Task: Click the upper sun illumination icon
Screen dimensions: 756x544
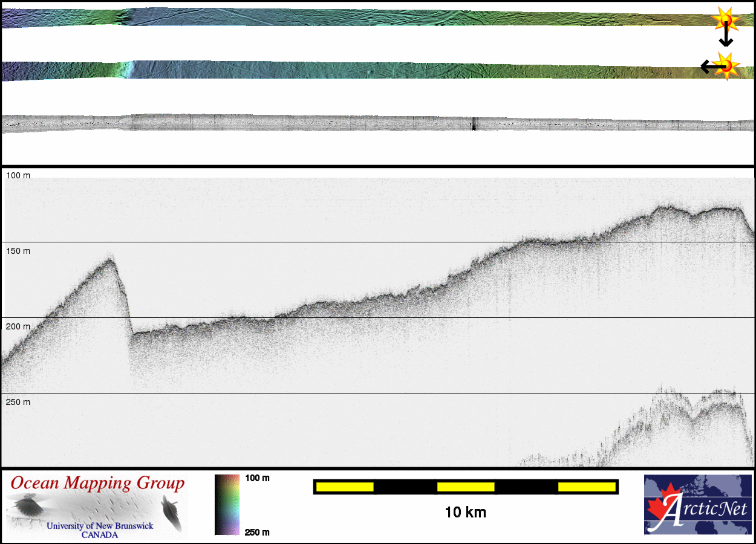Action: pyautogui.click(x=725, y=21)
